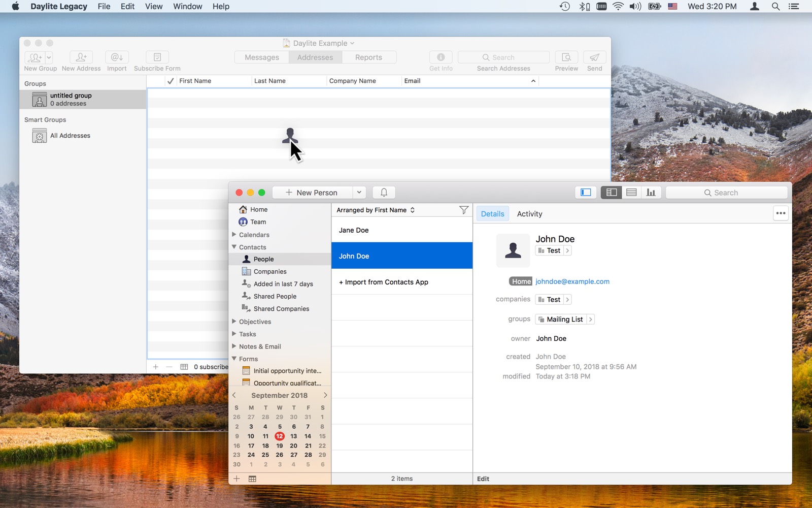Open more options ellipsis button
This screenshot has width=812, height=508.
pyautogui.click(x=781, y=213)
